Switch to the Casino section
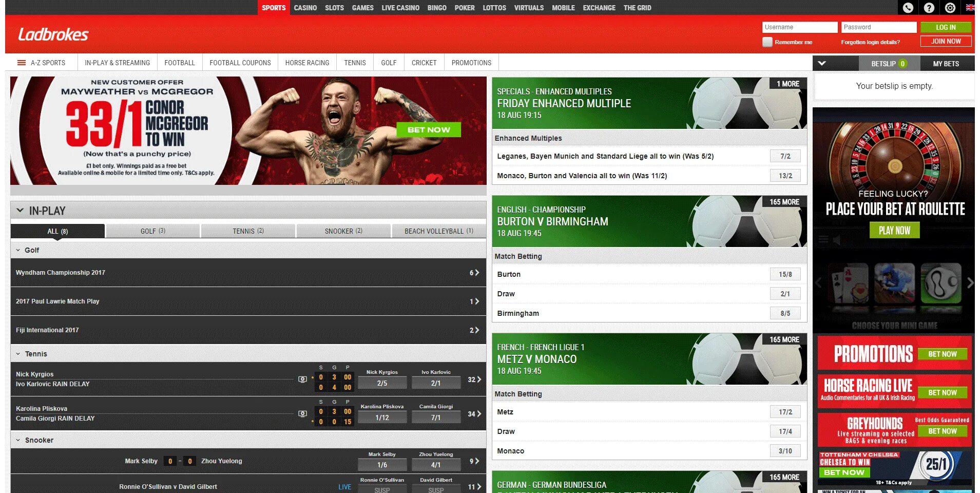 305,8
